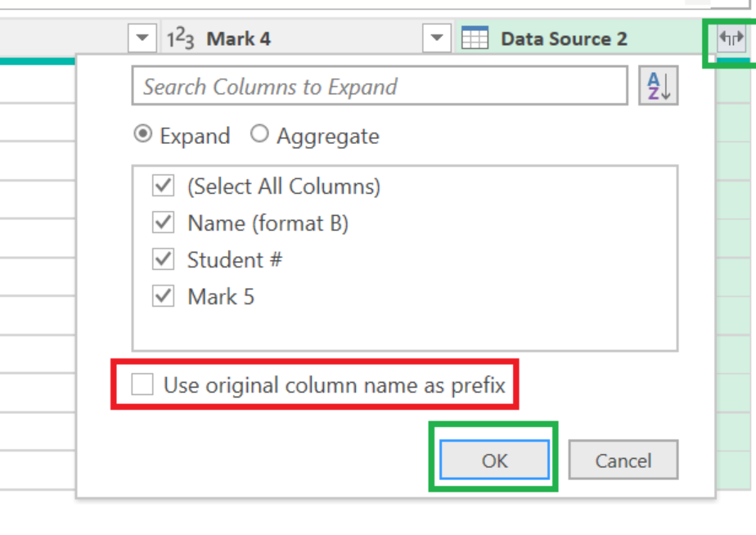756x535 pixels.
Task: Confirm the expand with OK
Action: coord(495,461)
